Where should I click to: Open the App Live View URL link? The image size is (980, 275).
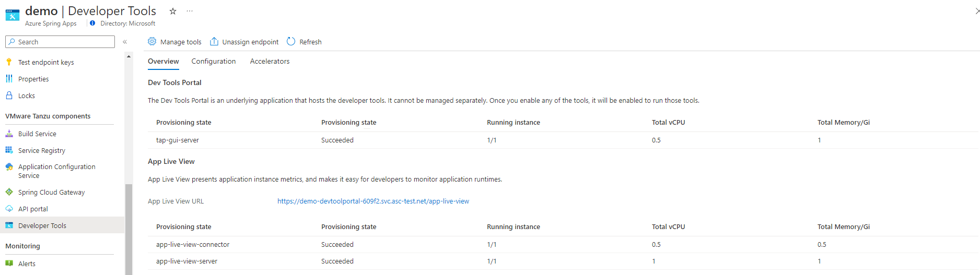click(373, 201)
